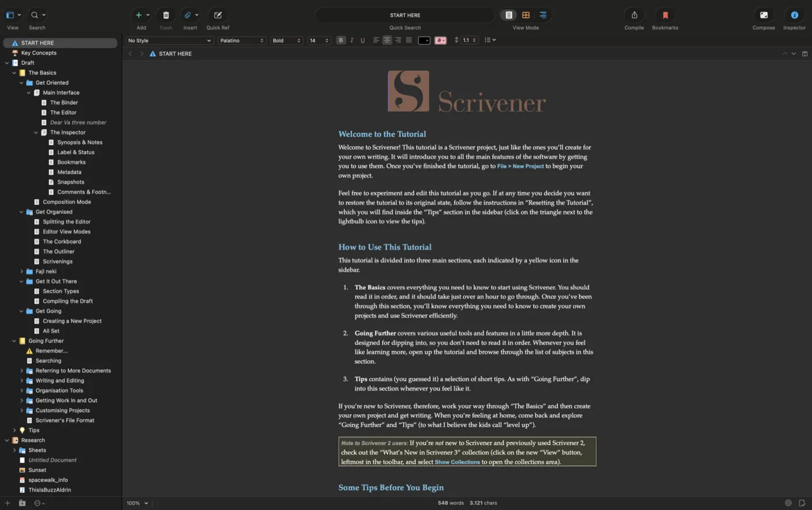Click the Compile icon

tap(634, 15)
